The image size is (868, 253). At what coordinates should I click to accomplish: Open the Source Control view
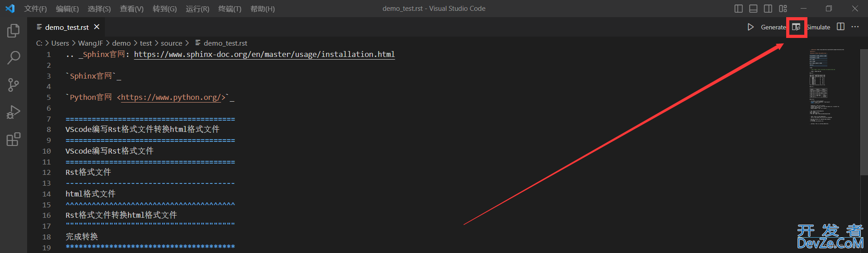[14, 85]
